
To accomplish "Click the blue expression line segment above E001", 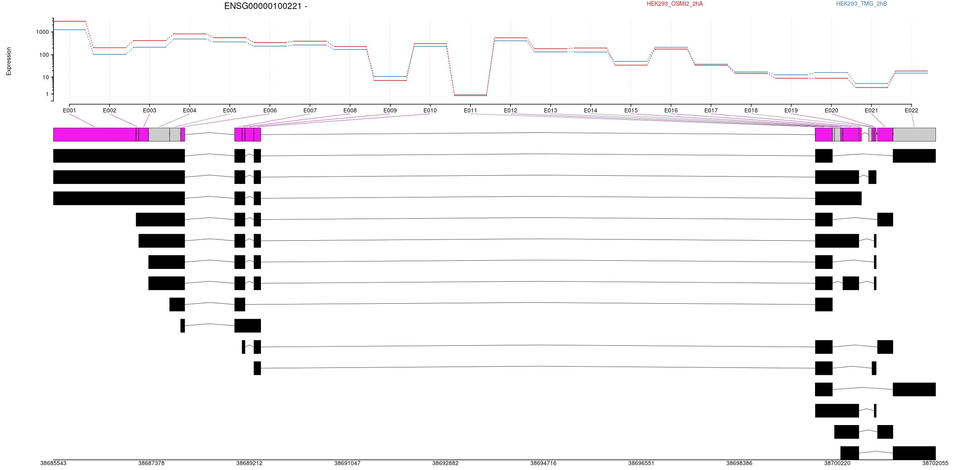I will click(69, 29).
